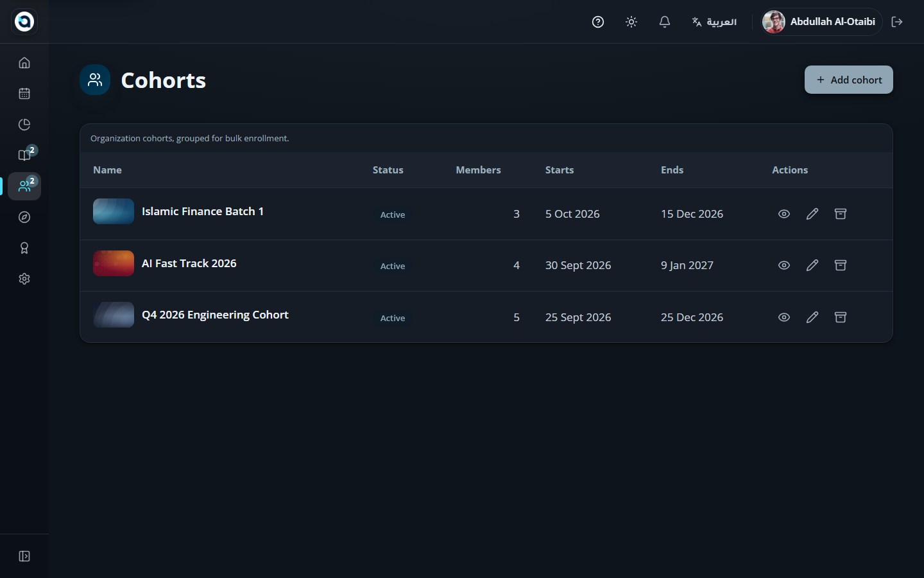Click the Active status of AI Fast Track 2026
This screenshot has width=924, height=578.
click(393, 266)
